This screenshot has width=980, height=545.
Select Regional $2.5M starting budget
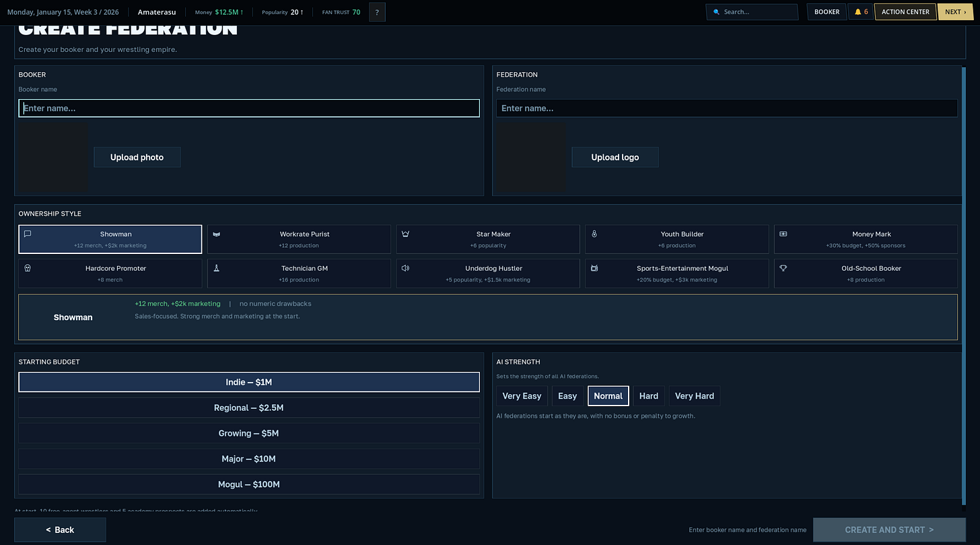tap(249, 408)
